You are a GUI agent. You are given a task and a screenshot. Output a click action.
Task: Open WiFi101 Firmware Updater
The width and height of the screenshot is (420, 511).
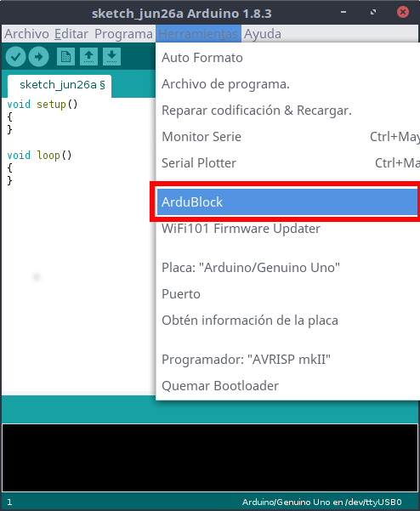coord(288,229)
